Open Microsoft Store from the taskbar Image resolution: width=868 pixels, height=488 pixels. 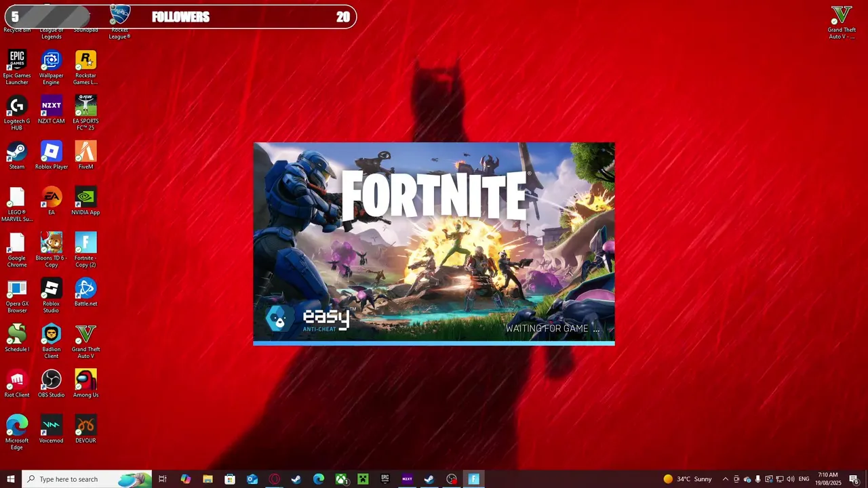point(230,479)
